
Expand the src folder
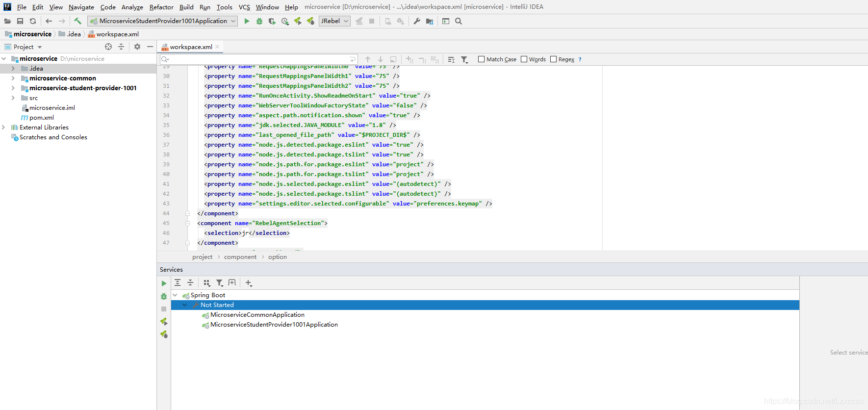point(13,98)
